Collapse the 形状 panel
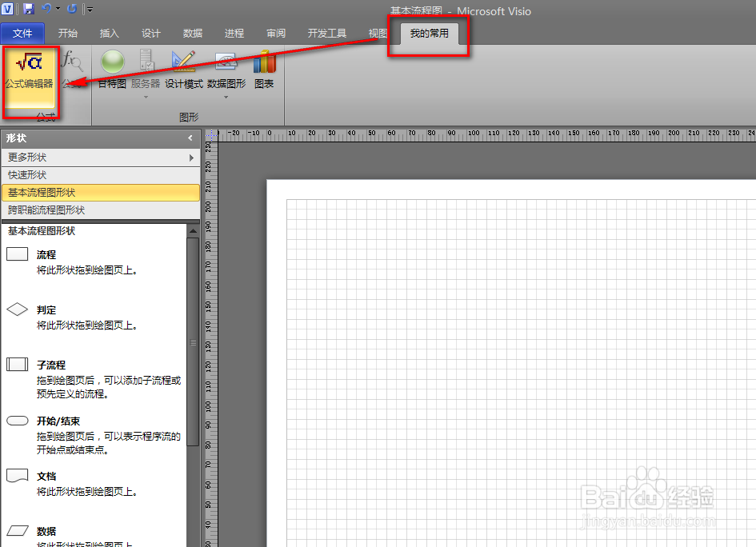Viewport: 756px width, 547px height. pyautogui.click(x=190, y=138)
